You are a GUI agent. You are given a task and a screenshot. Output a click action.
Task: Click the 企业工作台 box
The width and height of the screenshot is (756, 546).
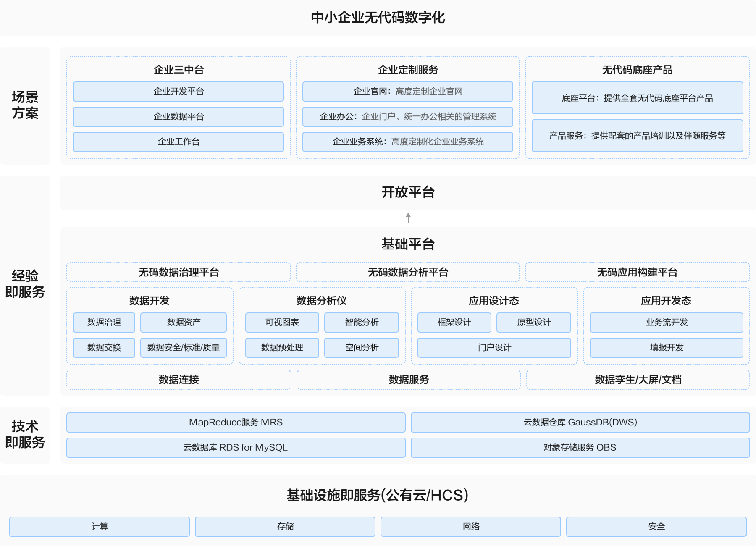click(178, 142)
